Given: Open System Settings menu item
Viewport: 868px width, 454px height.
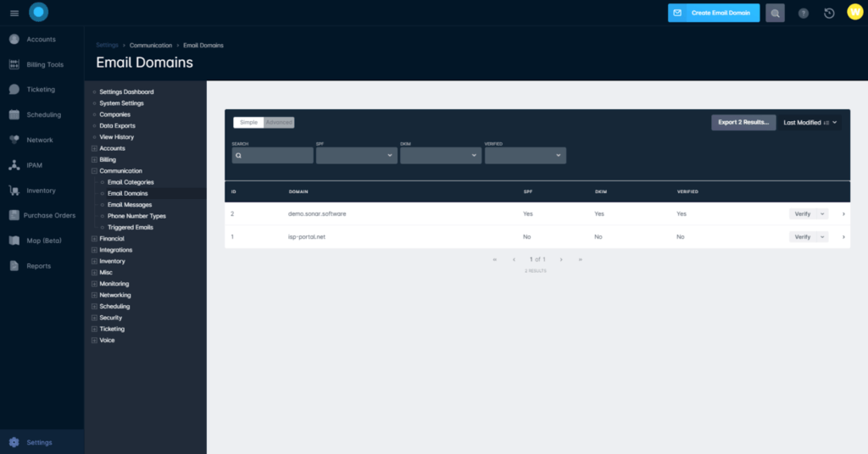Looking at the screenshot, I should (x=121, y=103).
